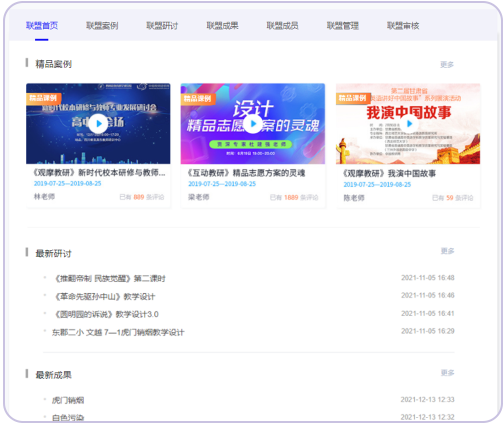Open 联盟管理 tab
504x424 pixels.
click(343, 26)
